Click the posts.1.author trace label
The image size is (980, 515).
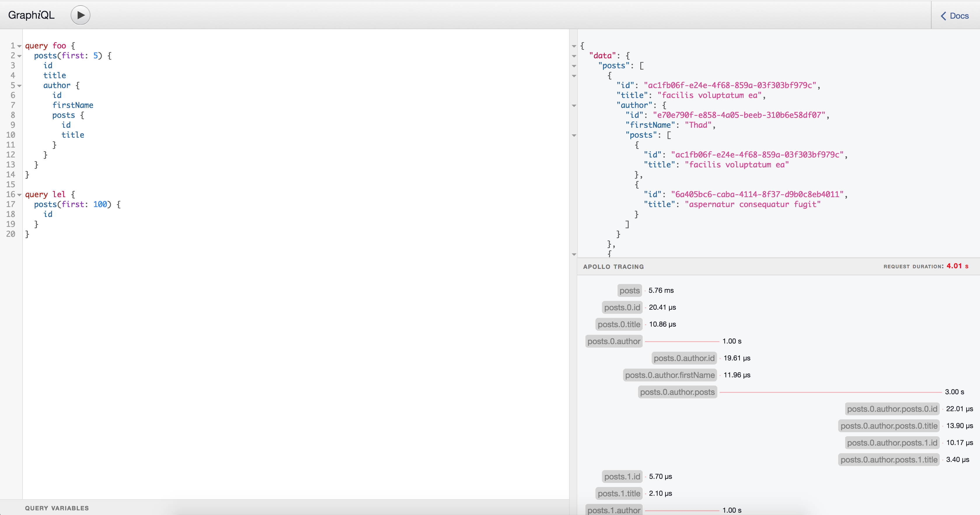(x=614, y=510)
